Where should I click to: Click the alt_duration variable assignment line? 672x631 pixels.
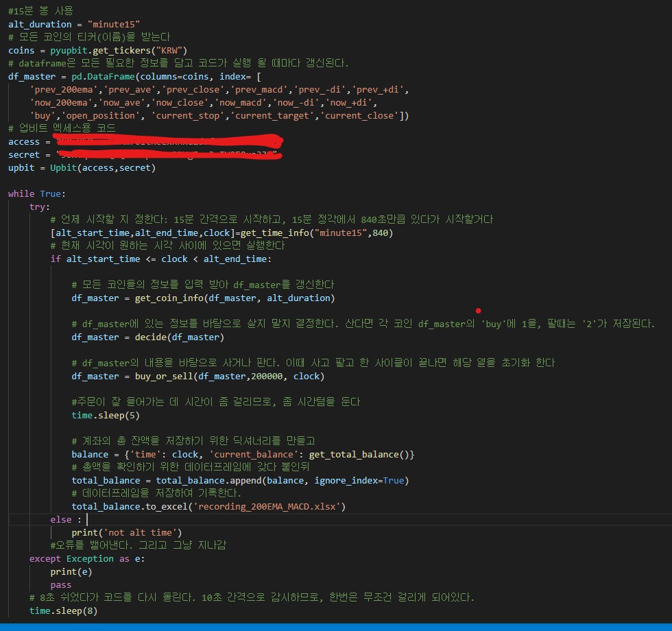(74, 25)
